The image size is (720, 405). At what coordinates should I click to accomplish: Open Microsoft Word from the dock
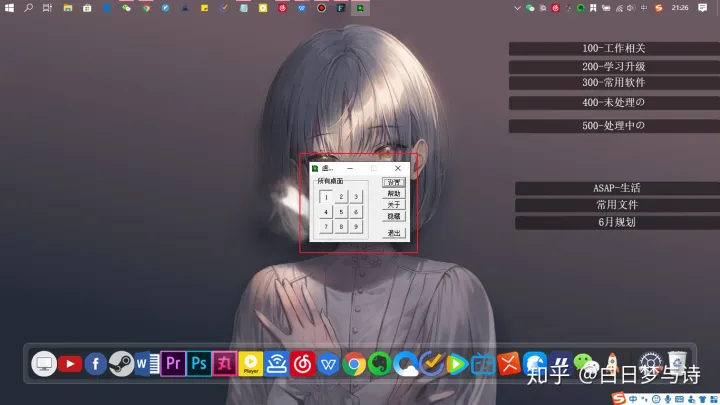[147, 364]
